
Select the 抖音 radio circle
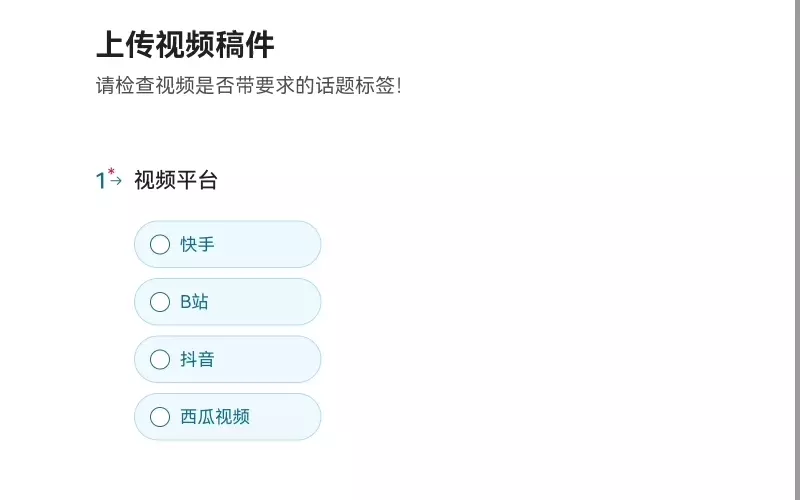[x=160, y=359]
